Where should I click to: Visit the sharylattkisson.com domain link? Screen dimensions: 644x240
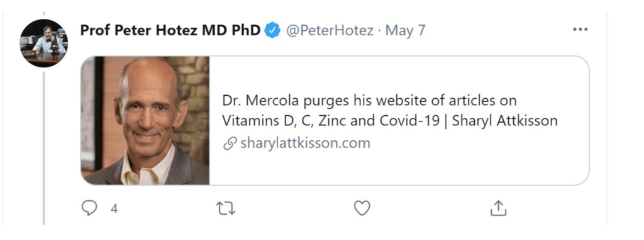pos(305,143)
